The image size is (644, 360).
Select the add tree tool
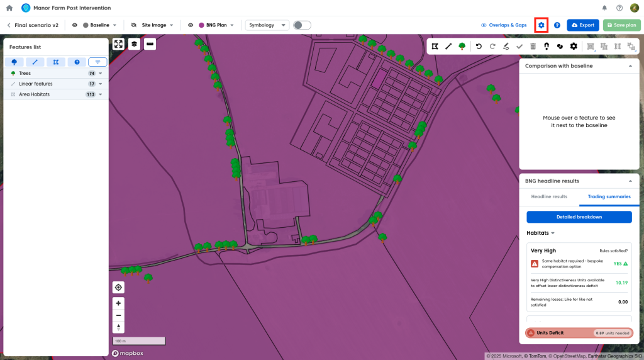coord(462,46)
